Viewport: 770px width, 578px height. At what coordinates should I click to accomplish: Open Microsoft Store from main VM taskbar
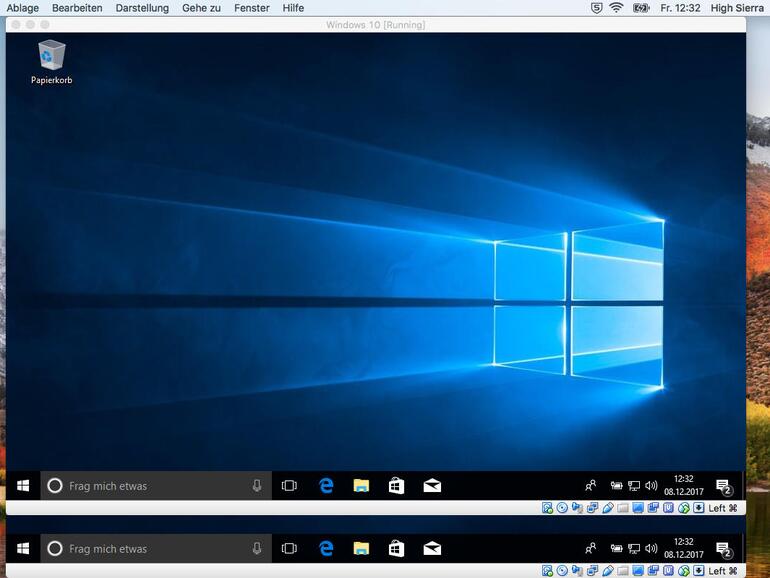click(x=396, y=486)
